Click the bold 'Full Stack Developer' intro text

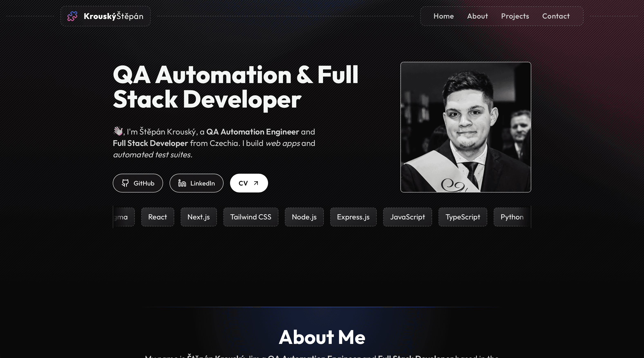pyautogui.click(x=150, y=143)
